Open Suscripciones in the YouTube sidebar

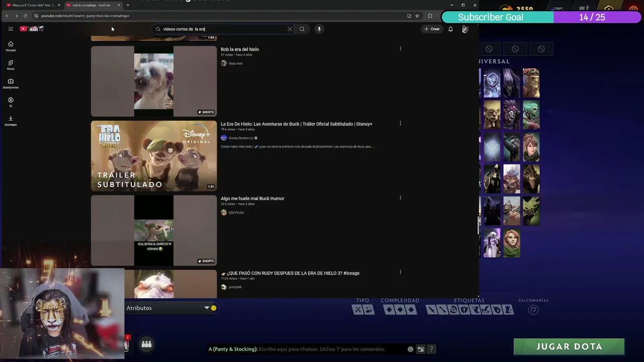coord(11,83)
